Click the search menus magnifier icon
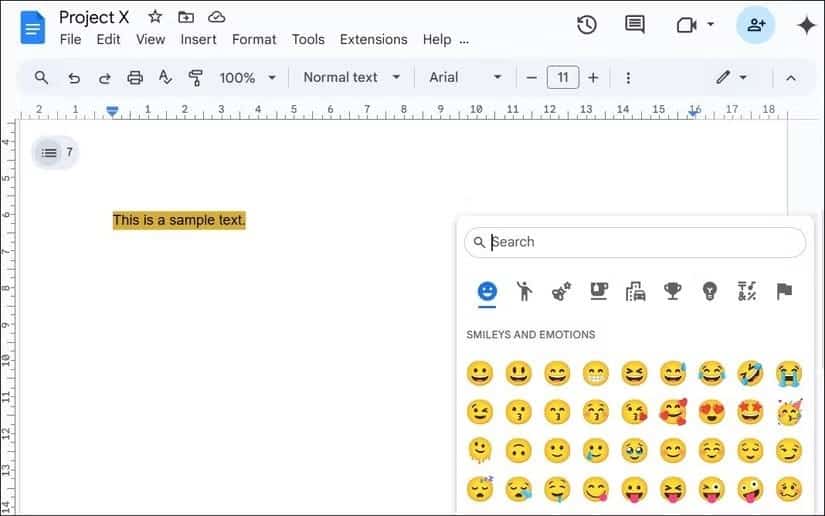This screenshot has height=516, width=825. (x=41, y=78)
